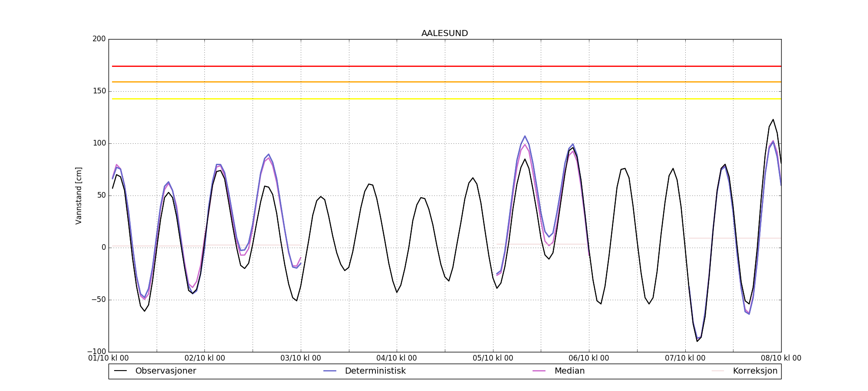Select the Vannstand [cm] axis label
Image resolution: width=868 pixels, height=391 pixels.
[79, 195]
